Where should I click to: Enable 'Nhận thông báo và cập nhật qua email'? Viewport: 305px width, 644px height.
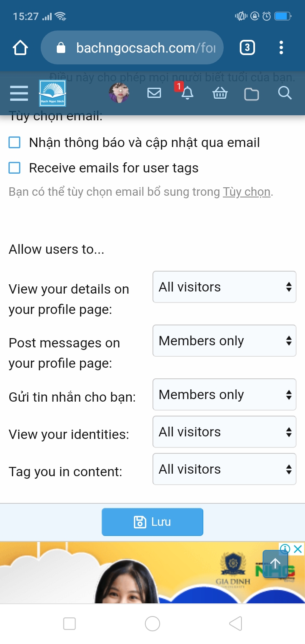[15, 143]
